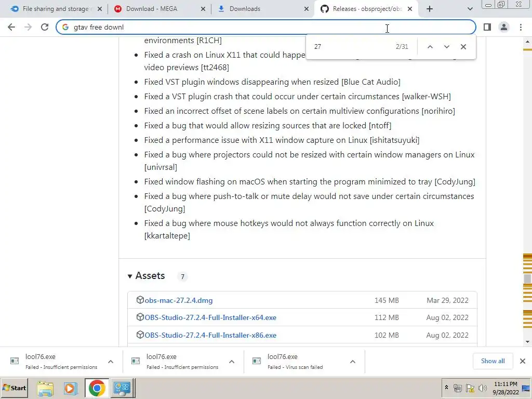Close the find-in-page bar
This screenshot has height=399, width=532.
tap(463, 47)
